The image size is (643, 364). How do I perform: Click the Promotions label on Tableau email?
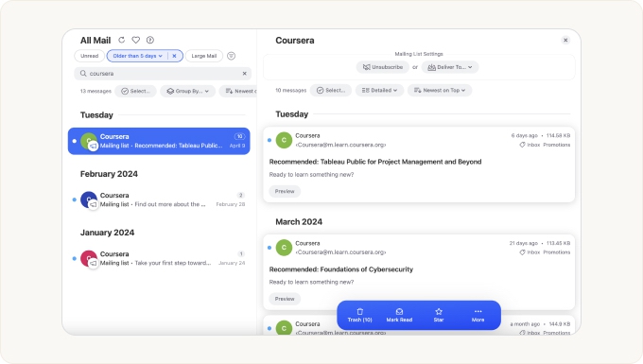[x=556, y=145]
